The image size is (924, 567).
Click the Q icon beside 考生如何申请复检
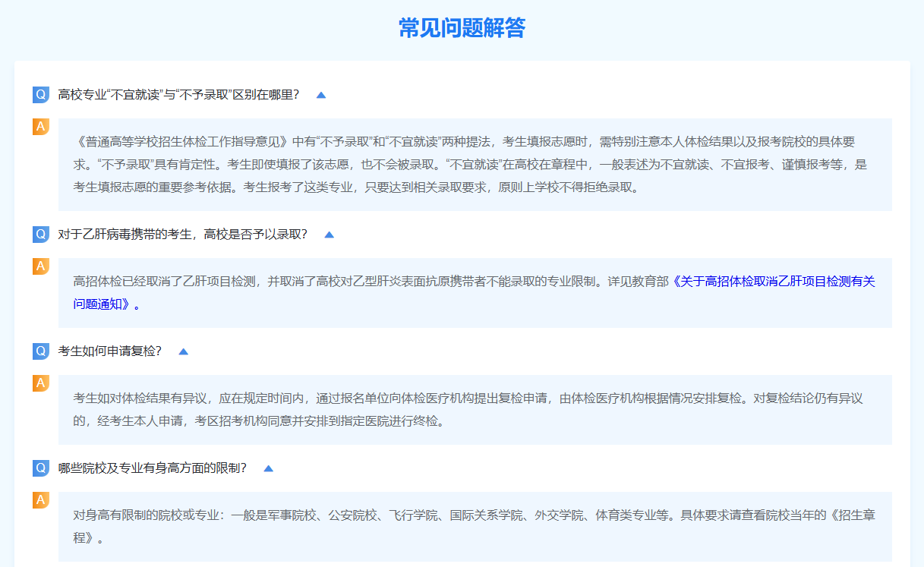pyautogui.click(x=41, y=351)
